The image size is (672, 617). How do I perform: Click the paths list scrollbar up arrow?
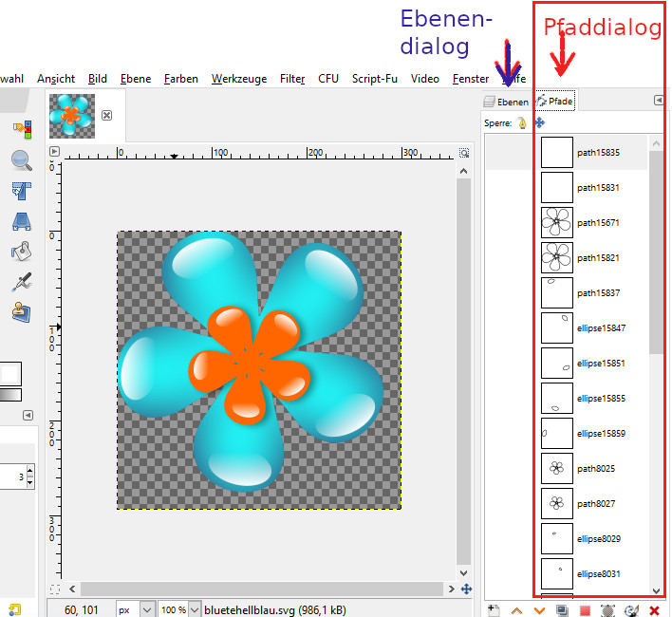pyautogui.click(x=656, y=144)
